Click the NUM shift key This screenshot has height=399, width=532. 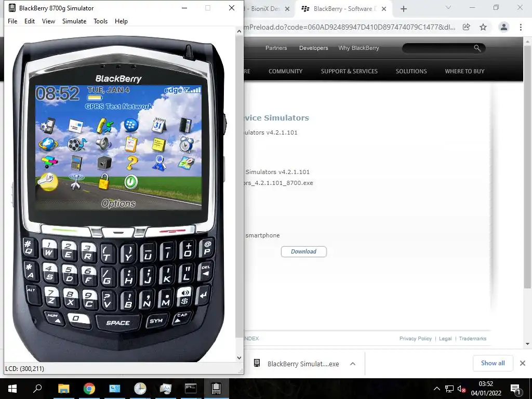54,318
